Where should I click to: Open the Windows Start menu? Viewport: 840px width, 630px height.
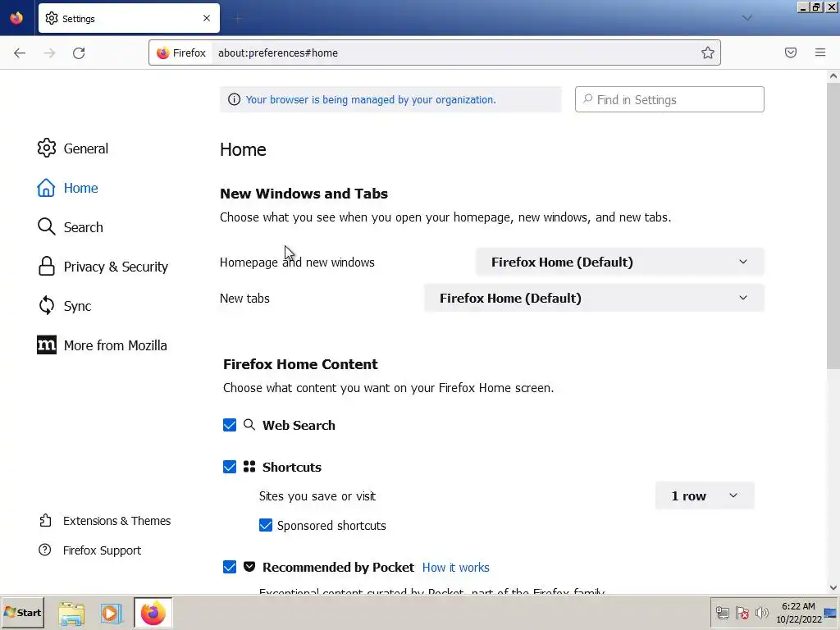click(x=22, y=613)
